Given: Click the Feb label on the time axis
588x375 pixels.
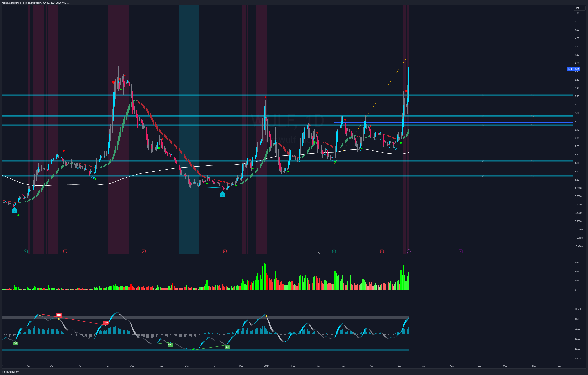Looking at the screenshot, I should coord(293,366).
